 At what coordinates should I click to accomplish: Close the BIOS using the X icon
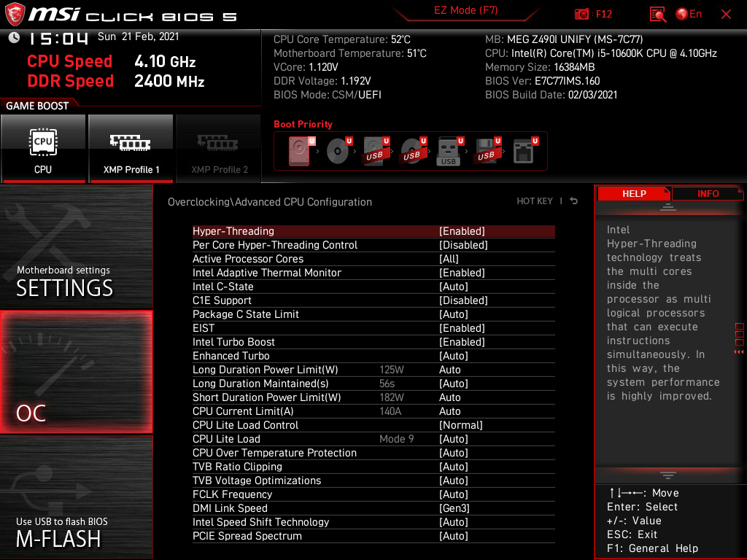pos(726,15)
